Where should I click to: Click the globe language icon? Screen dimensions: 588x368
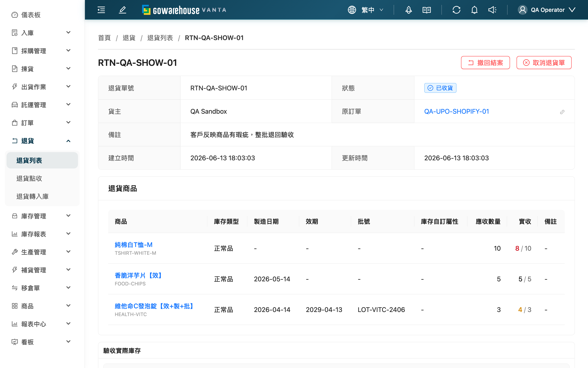tap(352, 10)
